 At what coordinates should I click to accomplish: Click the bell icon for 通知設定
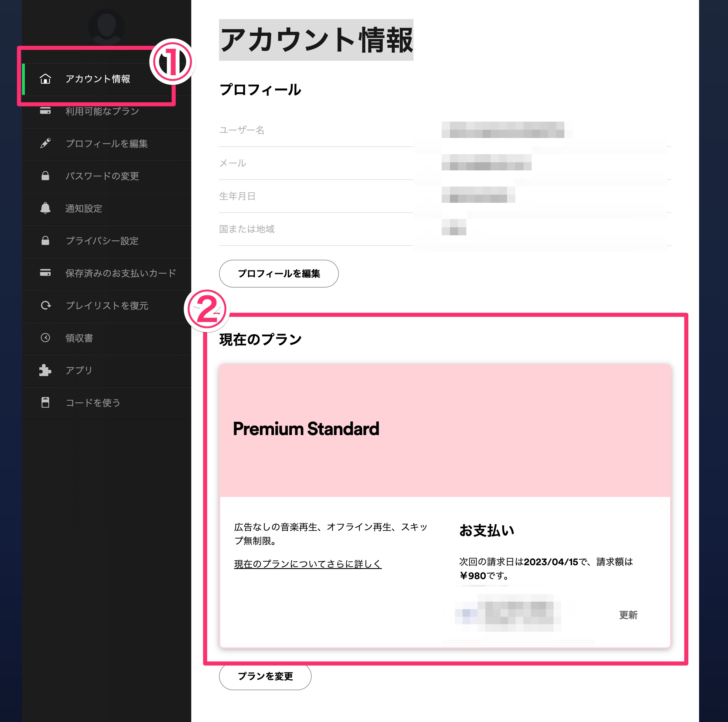[x=45, y=208]
